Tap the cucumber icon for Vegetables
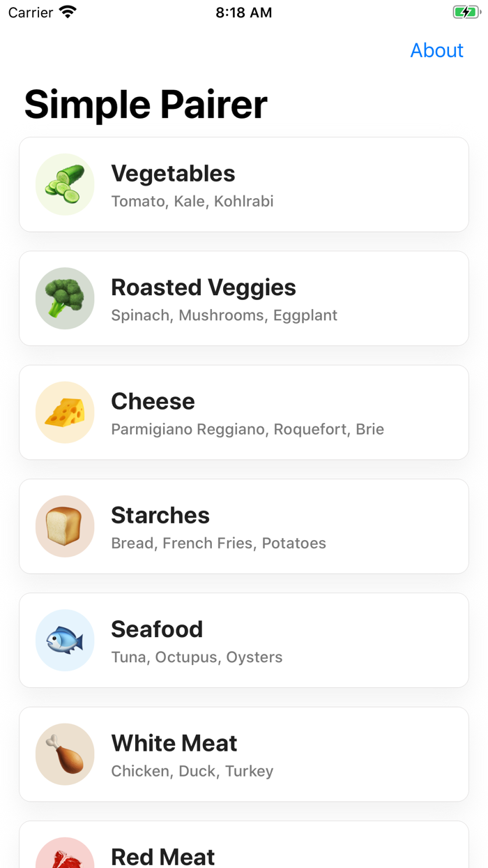 click(x=65, y=184)
